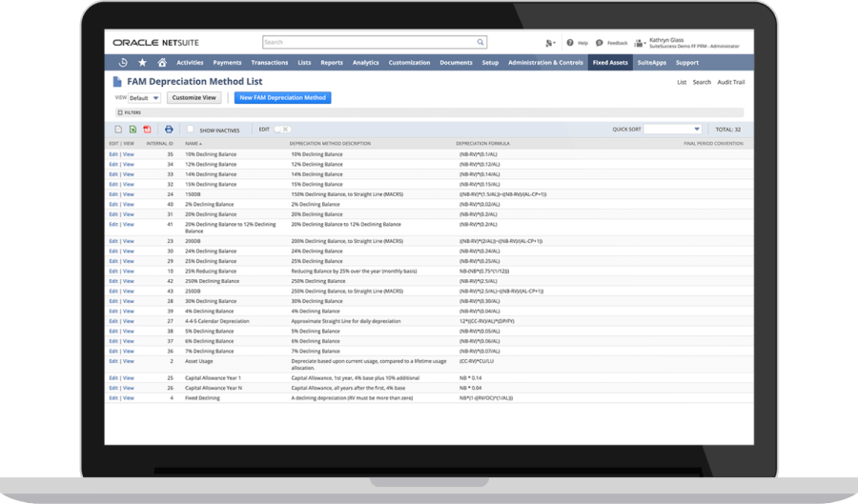858x504 pixels.
Task: Open the Create New icon menu
Action: tap(550, 43)
